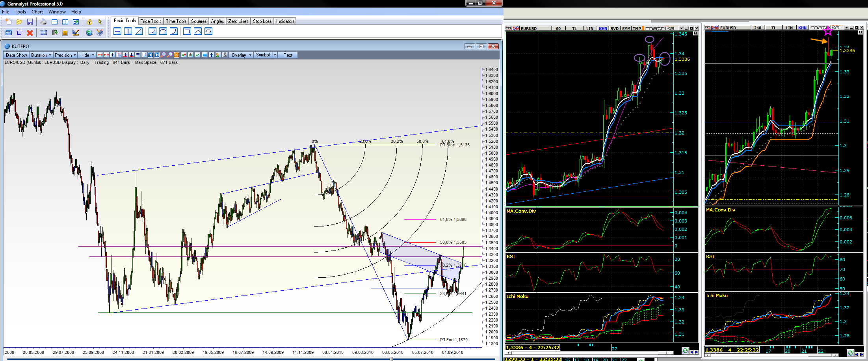
Task: Click the chart horizontal scrollbar thumb
Action: pyautogui.click(x=391, y=358)
